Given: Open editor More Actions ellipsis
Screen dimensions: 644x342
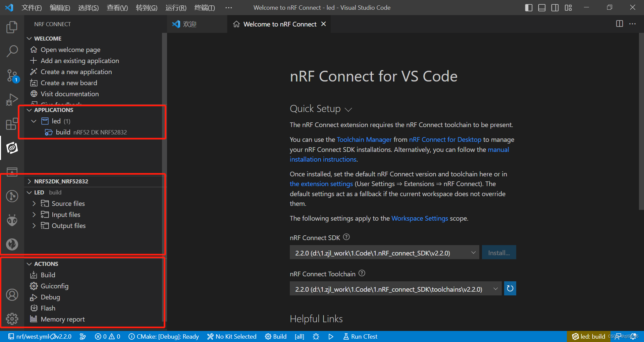Looking at the screenshot, I should (632, 24).
